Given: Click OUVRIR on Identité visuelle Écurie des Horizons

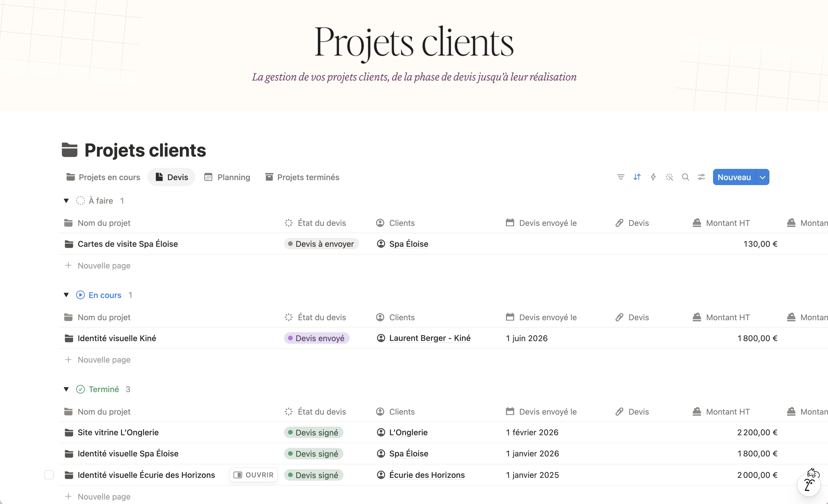Looking at the screenshot, I should pyautogui.click(x=254, y=475).
